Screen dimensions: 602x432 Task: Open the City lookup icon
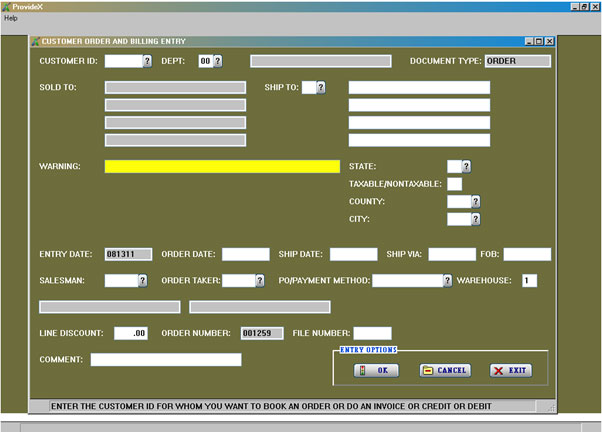[476, 219]
